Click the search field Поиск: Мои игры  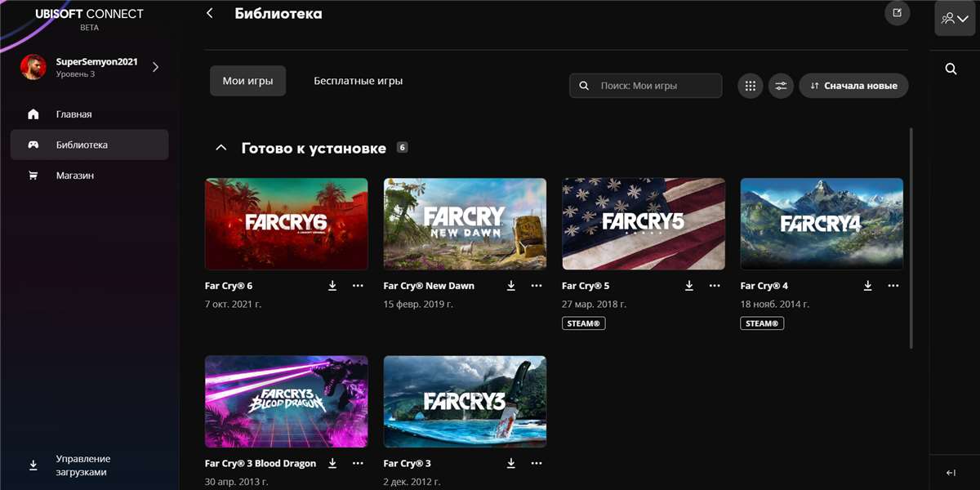pos(645,85)
